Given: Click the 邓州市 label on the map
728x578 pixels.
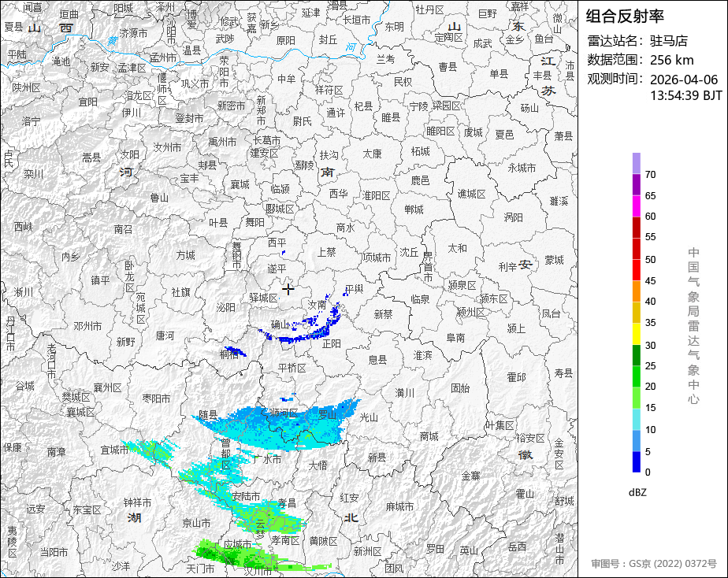Looking at the screenshot, I should pos(87,327).
